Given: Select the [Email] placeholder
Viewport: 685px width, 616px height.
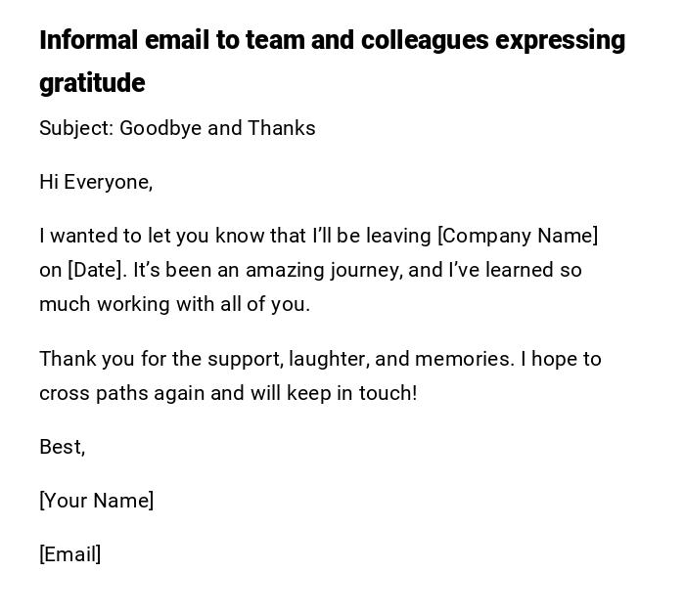Looking at the screenshot, I should coord(69,554).
